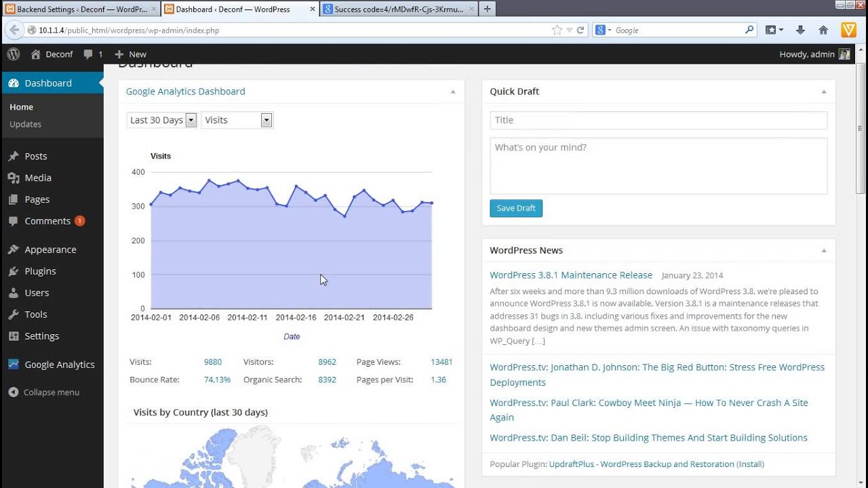
Task: Click the Install link for UpdraftPlus
Action: [x=751, y=464]
